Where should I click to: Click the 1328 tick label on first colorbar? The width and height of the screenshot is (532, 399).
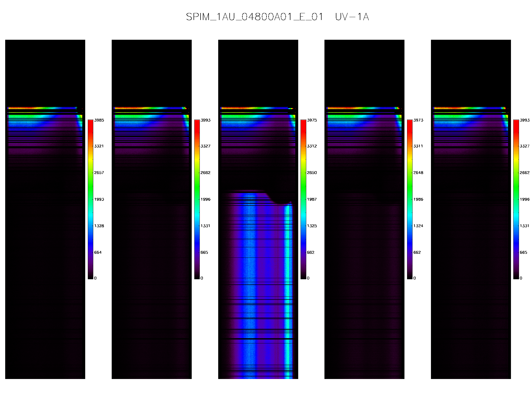pyautogui.click(x=99, y=226)
